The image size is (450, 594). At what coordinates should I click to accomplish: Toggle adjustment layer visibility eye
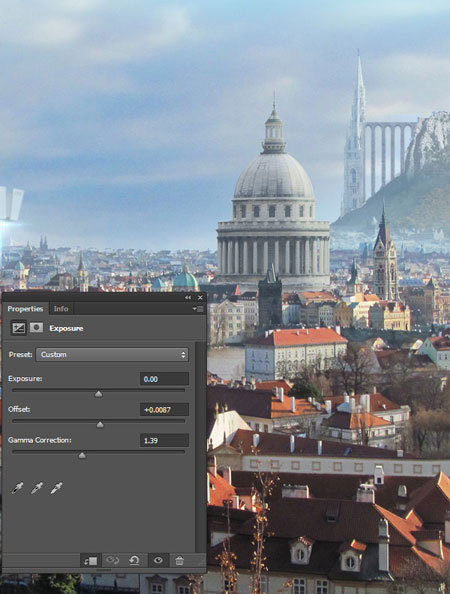tap(158, 560)
